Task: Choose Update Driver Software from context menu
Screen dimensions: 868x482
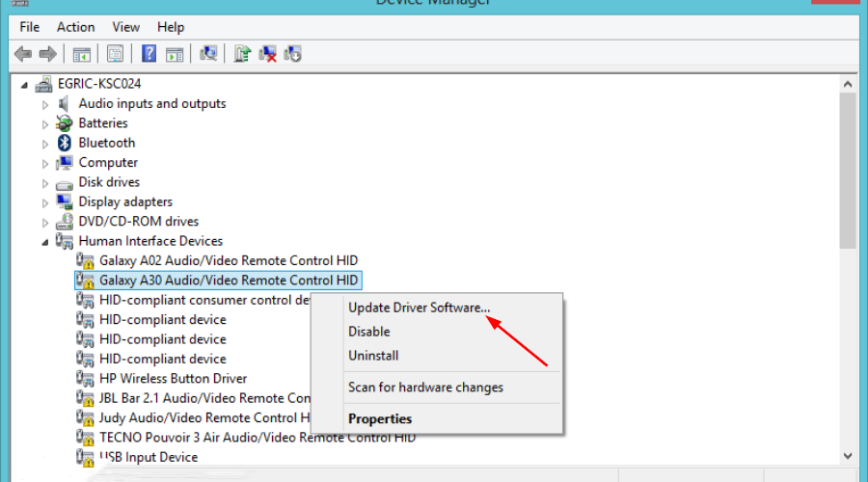Action: coord(419,308)
